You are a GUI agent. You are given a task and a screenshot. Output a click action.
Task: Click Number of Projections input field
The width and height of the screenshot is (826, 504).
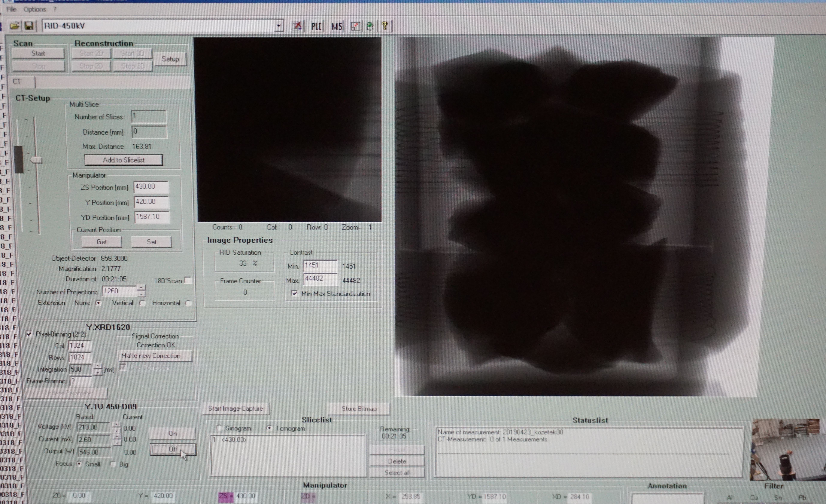[119, 291]
